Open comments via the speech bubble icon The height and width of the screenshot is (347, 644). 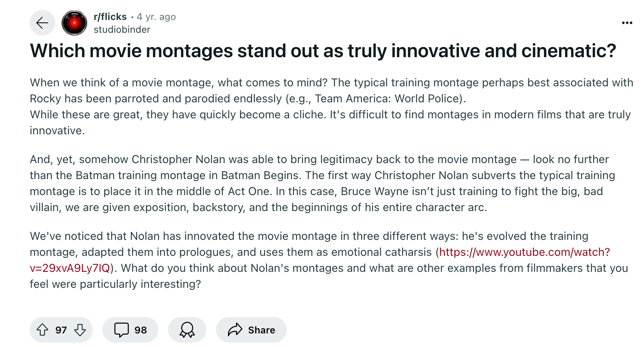coord(122,330)
